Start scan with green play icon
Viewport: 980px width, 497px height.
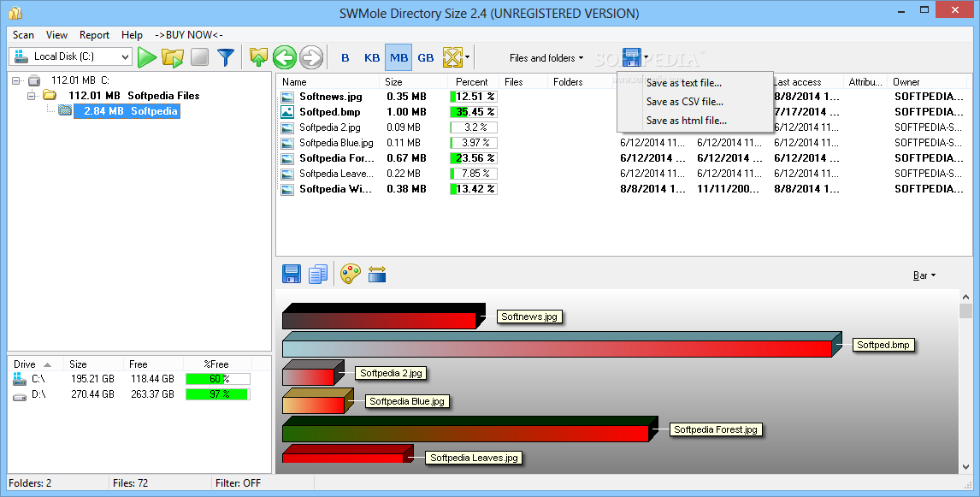pyautogui.click(x=147, y=57)
